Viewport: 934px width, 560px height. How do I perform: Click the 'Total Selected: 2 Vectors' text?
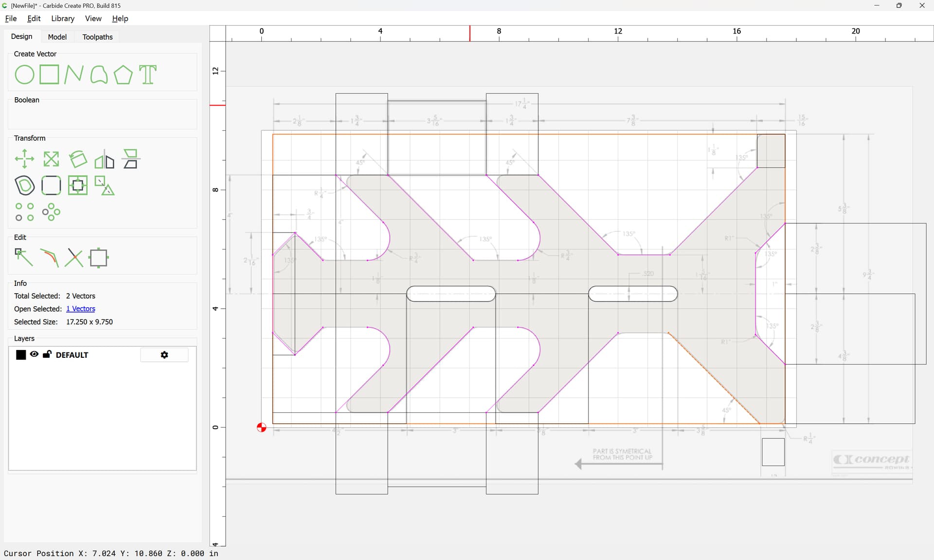[x=54, y=296]
